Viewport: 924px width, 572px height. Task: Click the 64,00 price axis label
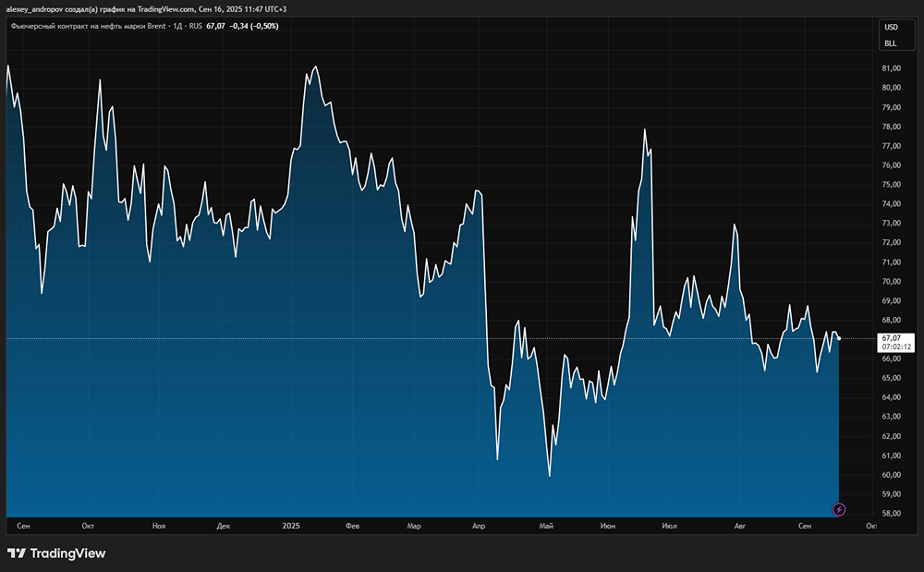tap(891, 397)
